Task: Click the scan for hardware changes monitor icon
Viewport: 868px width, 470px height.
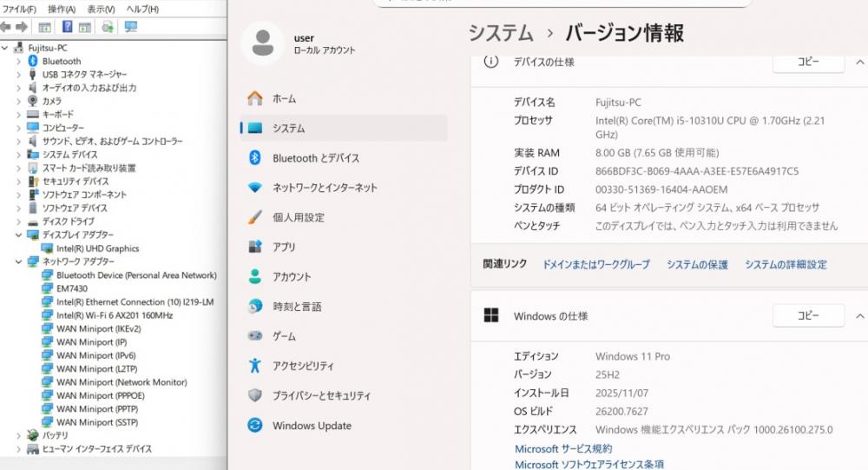Action: (x=131, y=27)
